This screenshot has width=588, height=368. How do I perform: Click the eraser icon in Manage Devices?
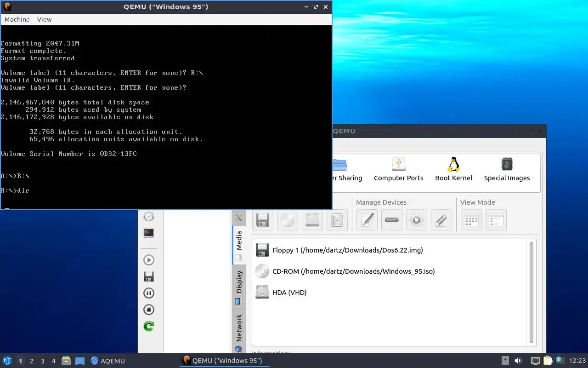441,220
